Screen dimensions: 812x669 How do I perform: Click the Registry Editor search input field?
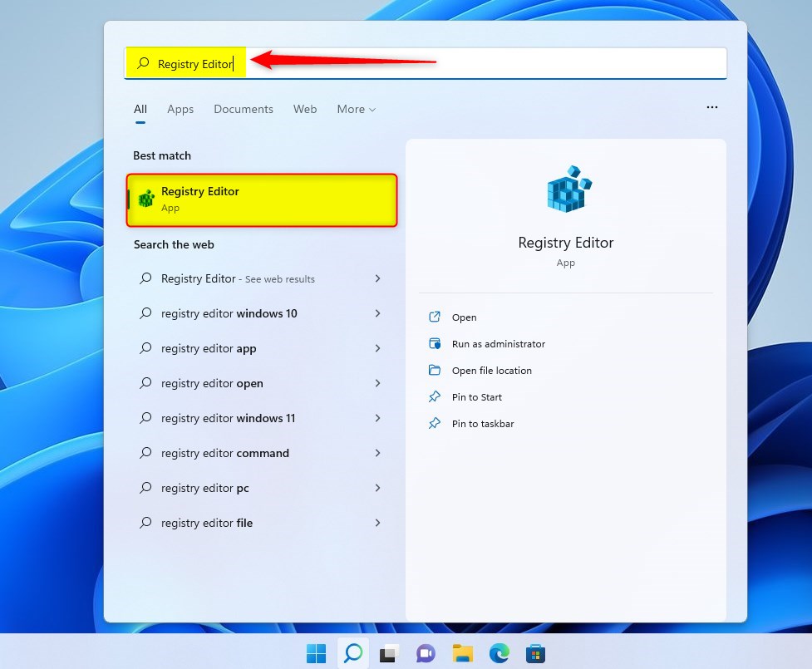(426, 63)
